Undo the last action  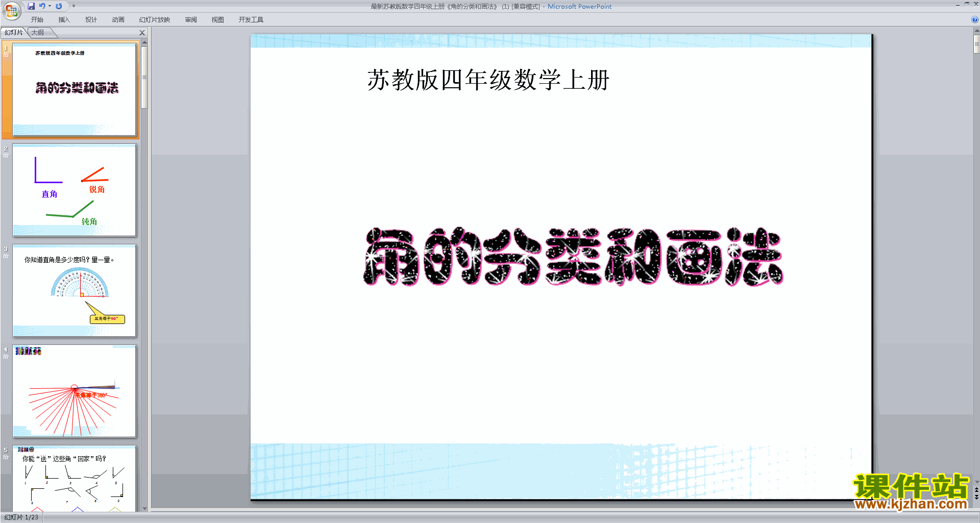point(42,6)
